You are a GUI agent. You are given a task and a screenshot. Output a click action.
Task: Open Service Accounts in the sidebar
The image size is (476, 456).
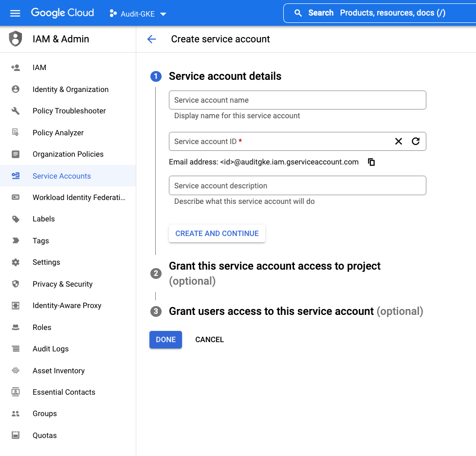[x=61, y=176]
